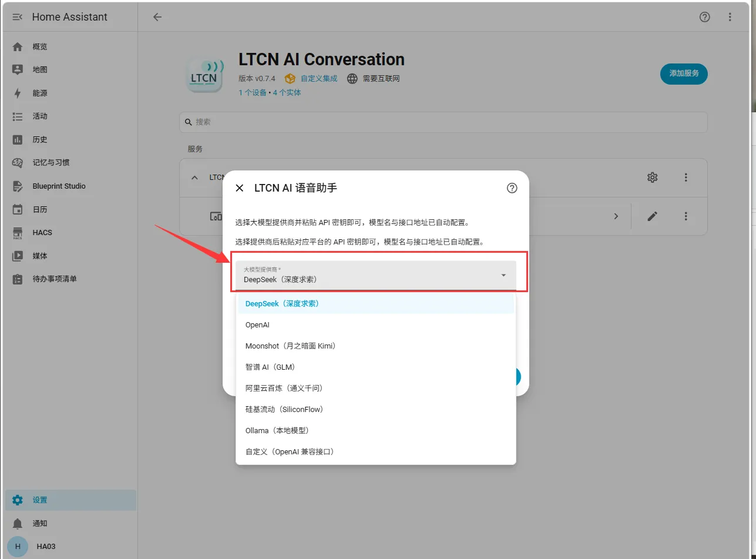The height and width of the screenshot is (559, 756).
Task: Click the 大模型提供商 dropdown field
Action: coord(376,275)
